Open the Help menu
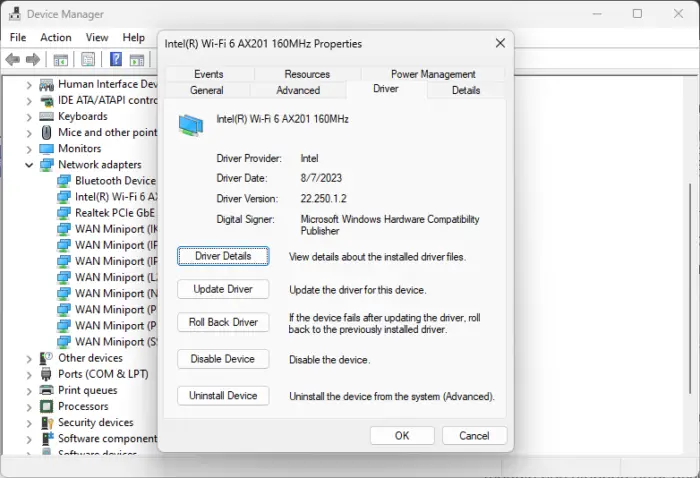Viewport: 700px width, 478px height. pyautogui.click(x=133, y=37)
